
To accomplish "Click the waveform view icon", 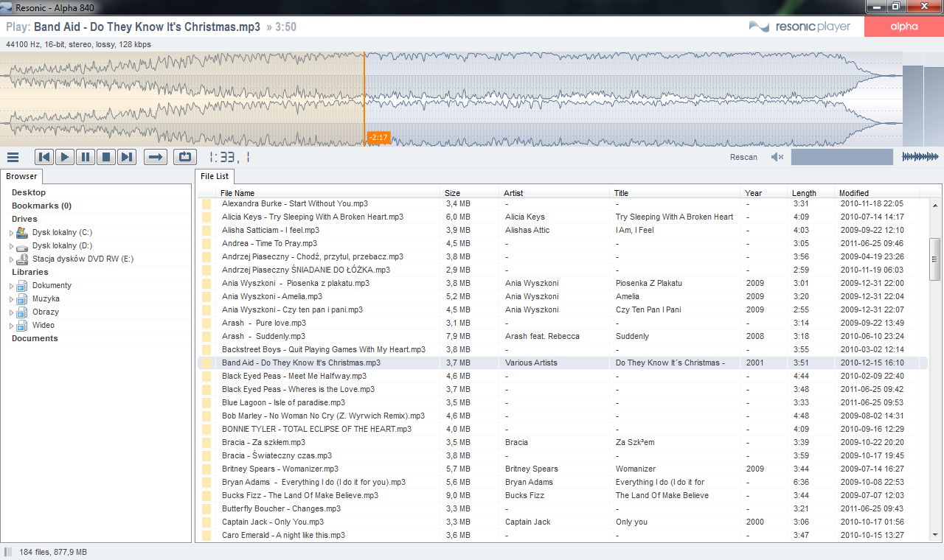I will click(x=920, y=157).
